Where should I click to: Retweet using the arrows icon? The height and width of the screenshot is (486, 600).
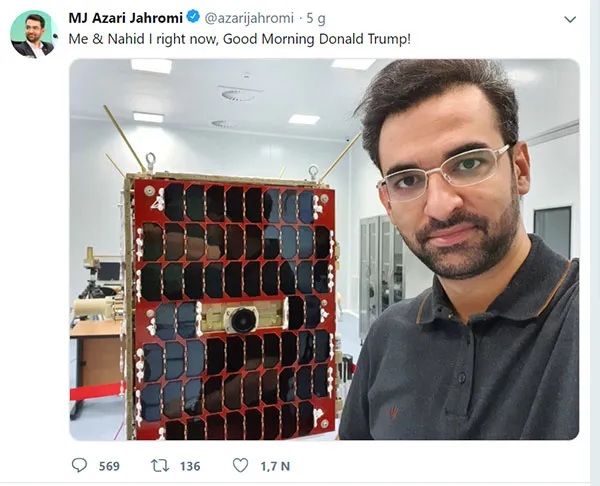click(x=160, y=466)
